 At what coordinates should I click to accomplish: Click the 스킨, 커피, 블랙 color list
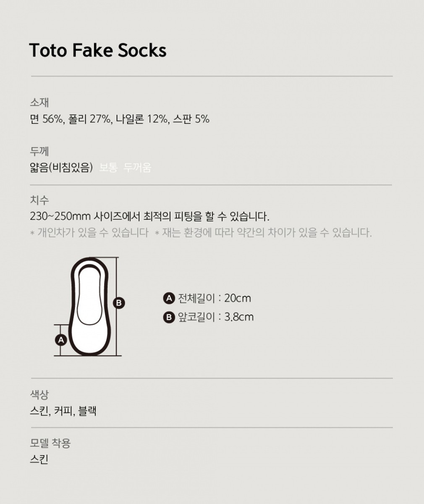(x=63, y=411)
